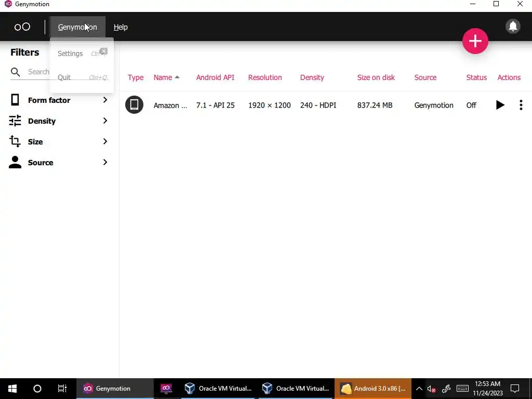Add a new virtual device with plus button

(x=475, y=41)
